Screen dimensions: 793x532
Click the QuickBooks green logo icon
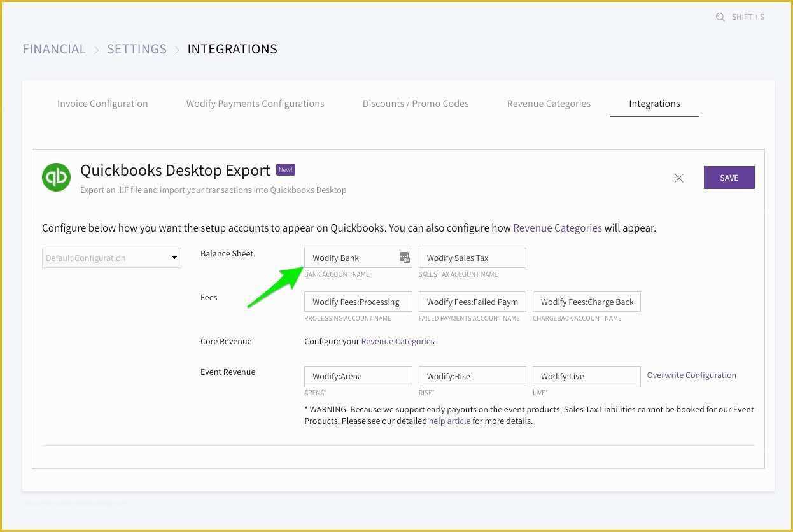56,177
